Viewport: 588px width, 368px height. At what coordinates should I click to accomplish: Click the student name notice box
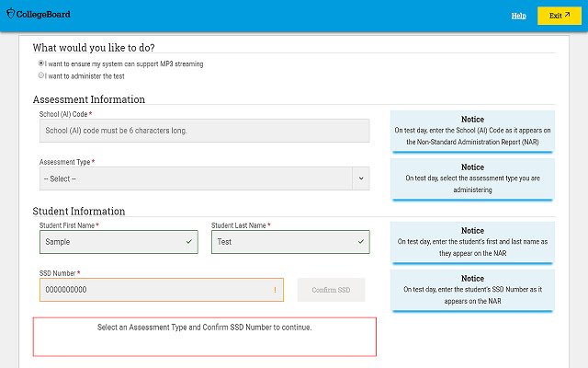(x=472, y=242)
